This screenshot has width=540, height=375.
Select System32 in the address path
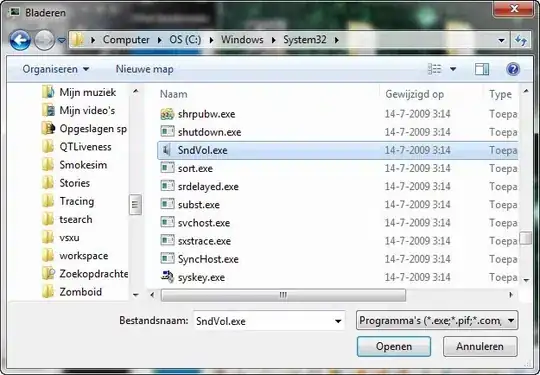pos(304,40)
